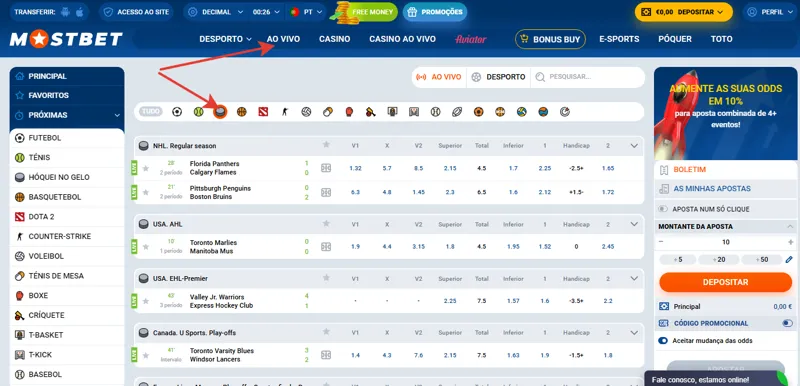Image resolution: width=800 pixels, height=386 pixels.
Task: Select the tennis ball icon in the sports filter row
Action: pos(198,112)
